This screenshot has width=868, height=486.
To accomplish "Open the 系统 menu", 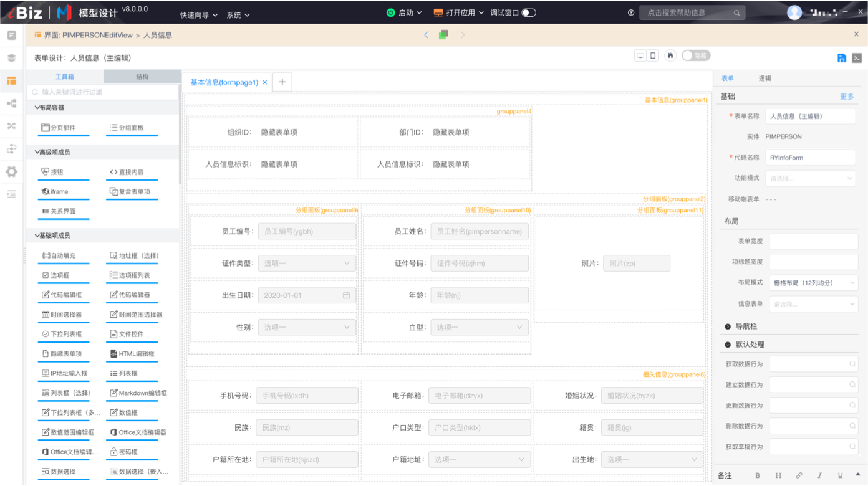I will coord(238,15).
